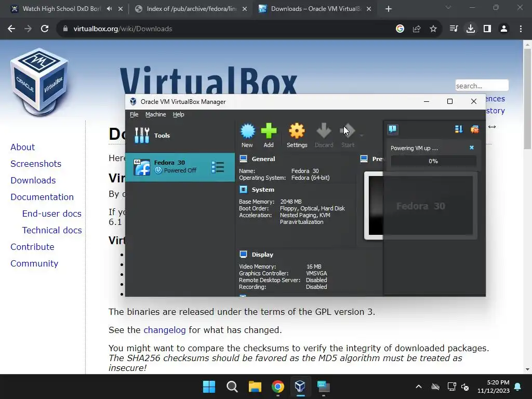Image resolution: width=532 pixels, height=399 pixels.
Task: Bookmark the page with the star icon
Action: [x=433, y=29]
